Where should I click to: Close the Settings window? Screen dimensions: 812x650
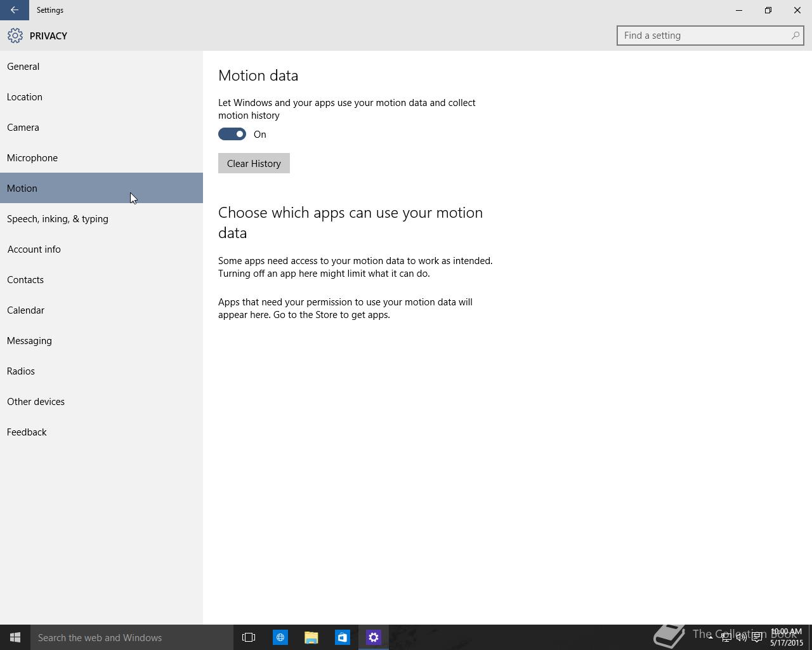pyautogui.click(x=797, y=10)
